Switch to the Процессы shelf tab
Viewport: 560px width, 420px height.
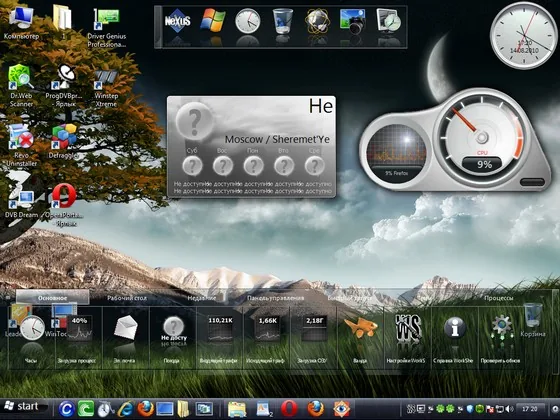(x=499, y=298)
